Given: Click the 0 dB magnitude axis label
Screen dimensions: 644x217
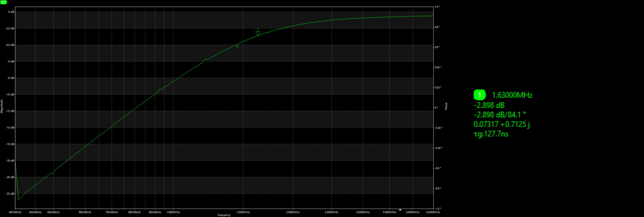Looking at the screenshot, I should (x=11, y=12).
